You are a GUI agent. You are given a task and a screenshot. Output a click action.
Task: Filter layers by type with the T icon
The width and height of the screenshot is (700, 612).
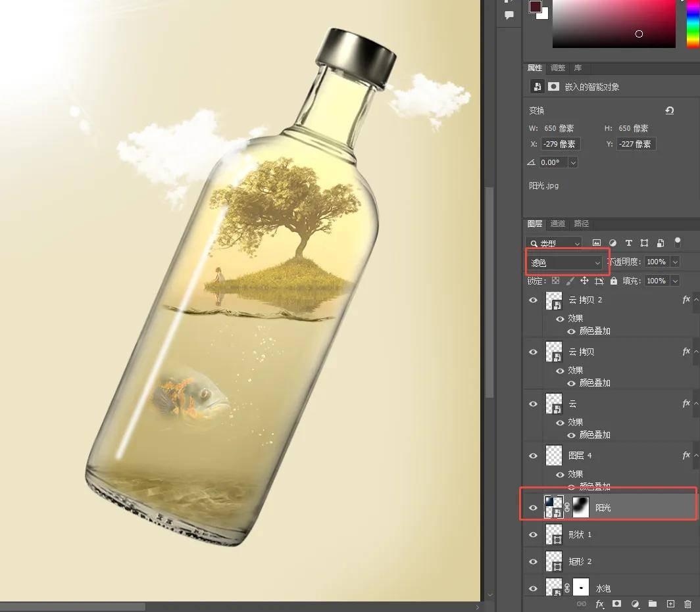click(629, 243)
